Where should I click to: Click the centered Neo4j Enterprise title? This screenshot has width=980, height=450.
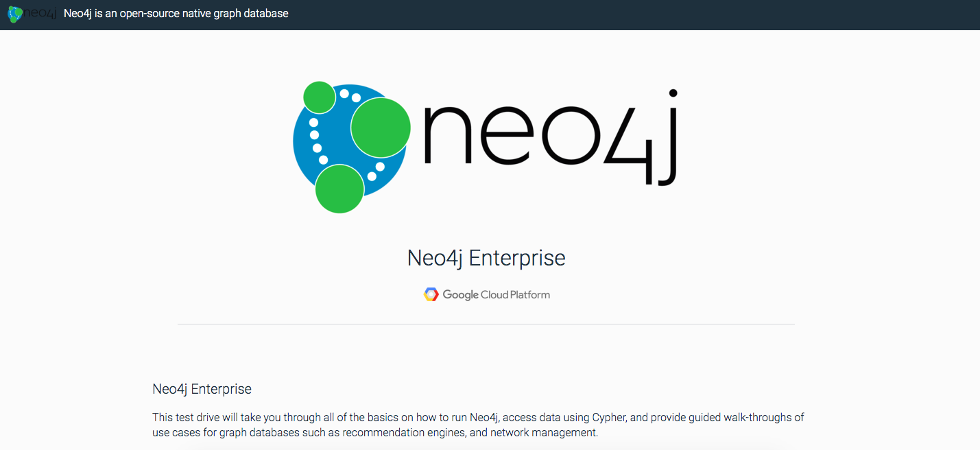point(486,258)
